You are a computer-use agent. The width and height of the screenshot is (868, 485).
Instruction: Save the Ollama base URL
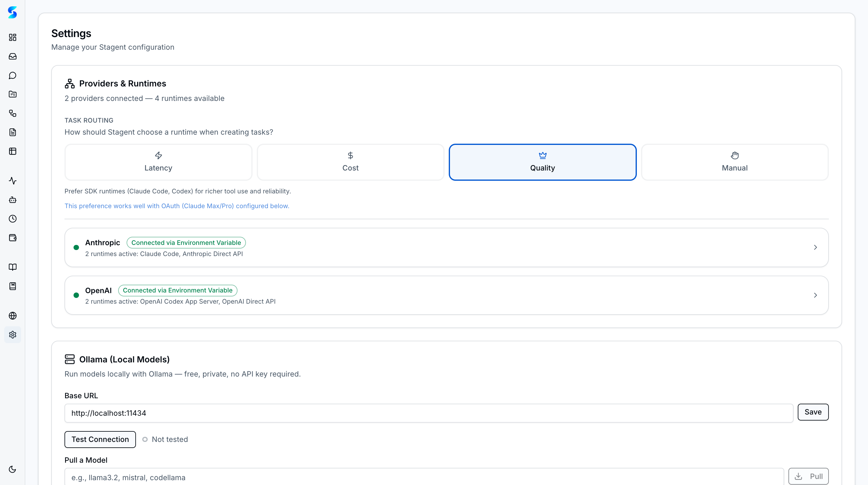(x=813, y=412)
